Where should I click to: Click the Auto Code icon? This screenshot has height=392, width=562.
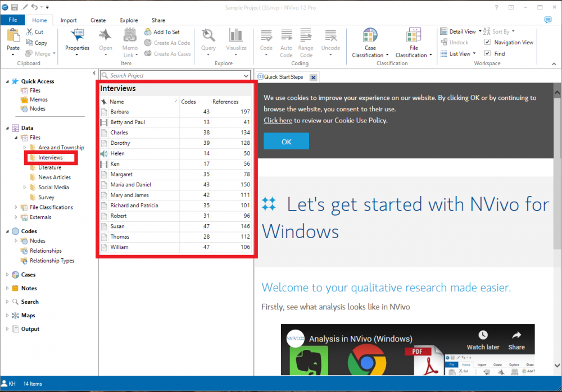click(x=287, y=35)
